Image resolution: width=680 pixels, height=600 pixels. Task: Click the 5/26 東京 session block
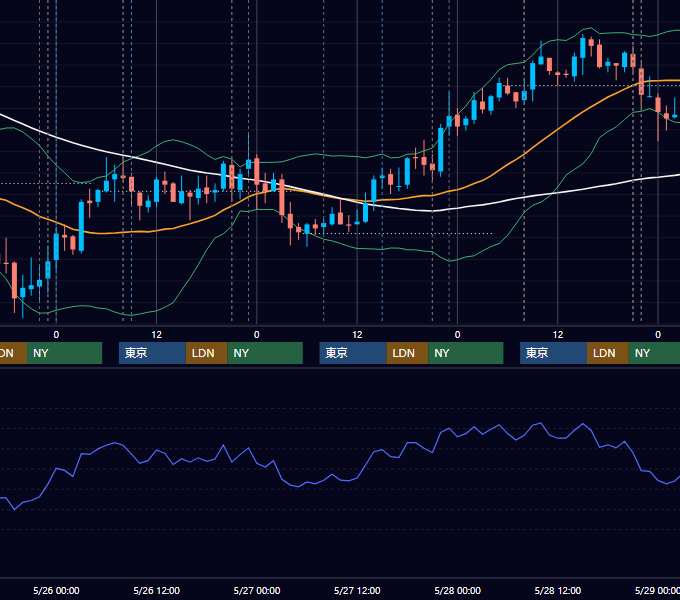pos(152,353)
